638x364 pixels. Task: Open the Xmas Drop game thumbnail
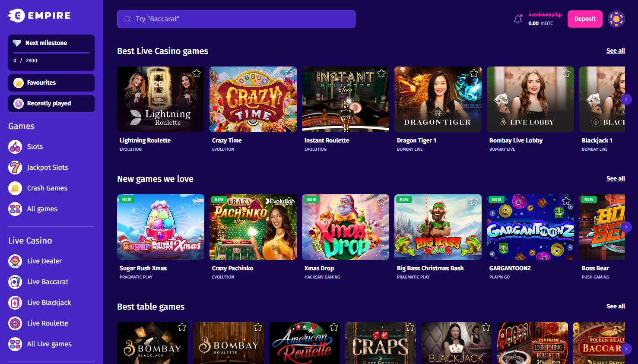(346, 227)
